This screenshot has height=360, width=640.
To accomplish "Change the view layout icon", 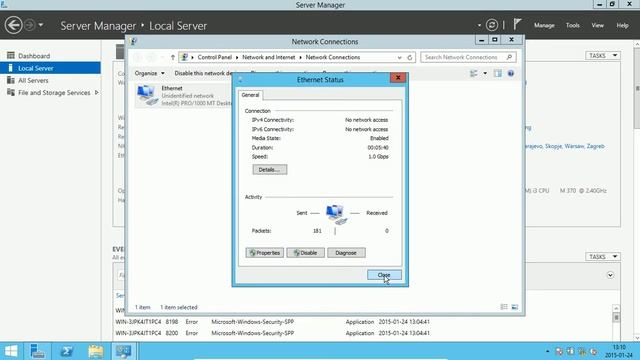I will [x=473, y=73].
